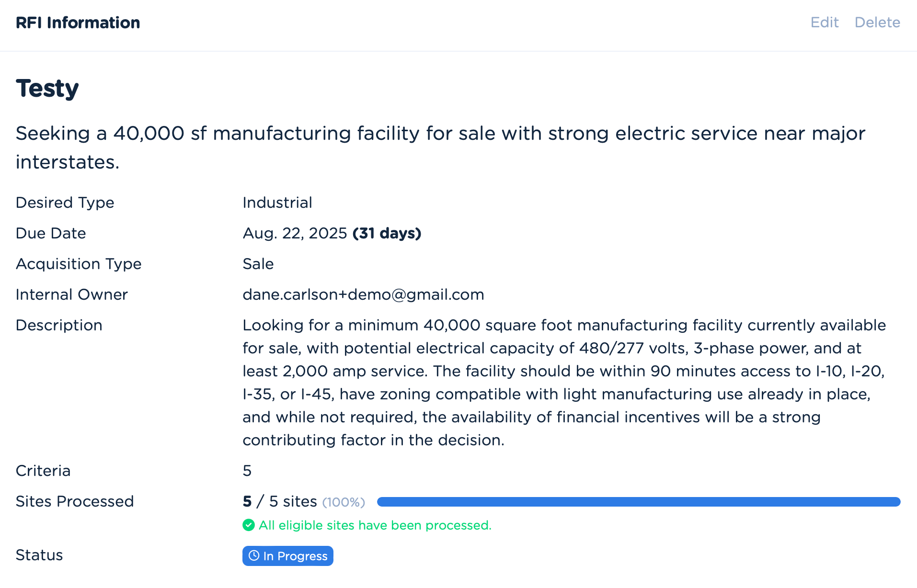Click the Edit link
Viewport: 917px width, 588px height.
click(x=824, y=23)
